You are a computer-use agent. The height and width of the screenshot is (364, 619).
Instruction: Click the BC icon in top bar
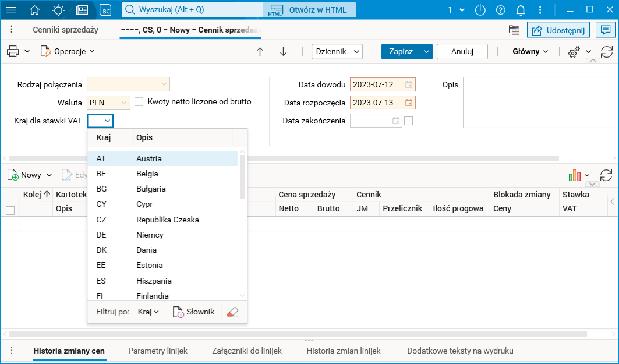pos(106,10)
